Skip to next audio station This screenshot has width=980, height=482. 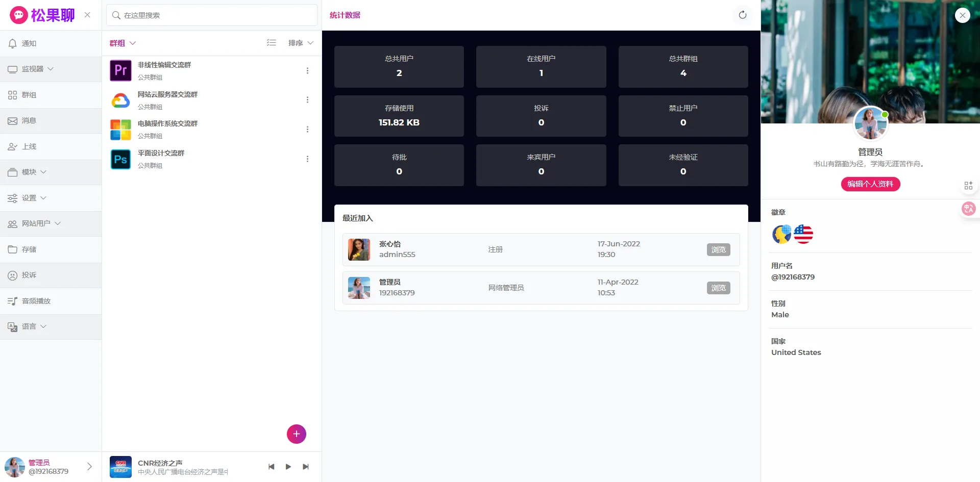306,467
